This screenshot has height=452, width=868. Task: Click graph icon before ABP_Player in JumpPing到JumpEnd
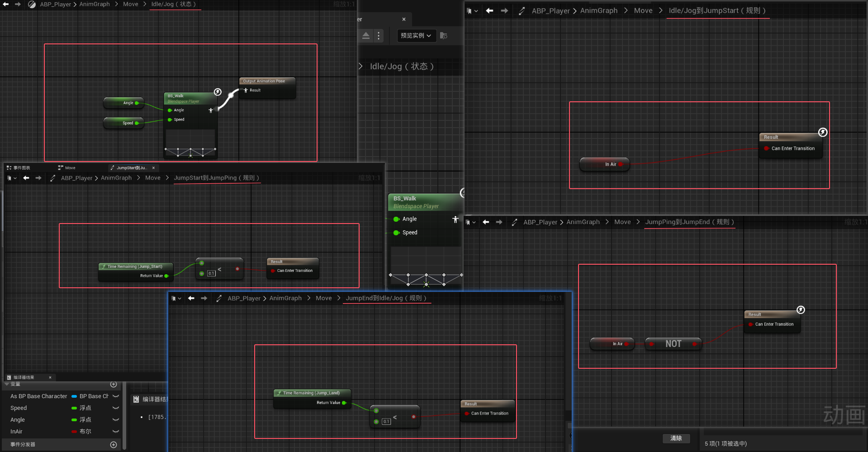pos(514,222)
